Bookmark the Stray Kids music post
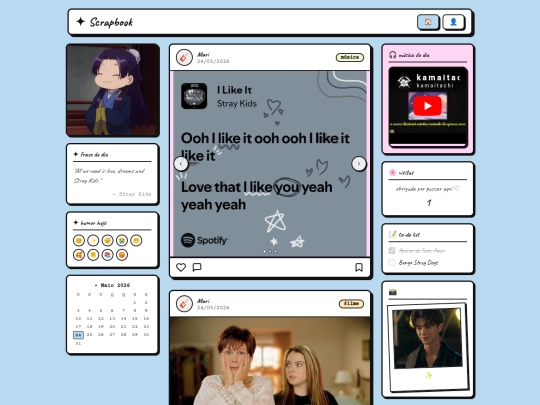The height and width of the screenshot is (405, 540). 359,267
